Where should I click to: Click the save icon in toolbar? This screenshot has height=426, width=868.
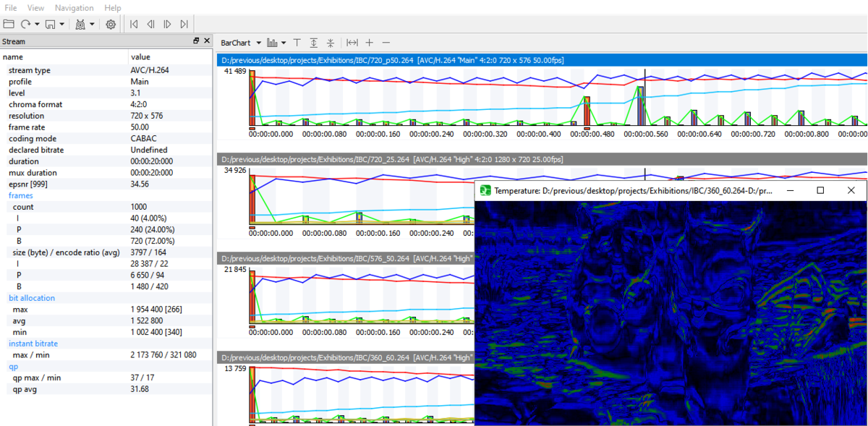click(x=51, y=24)
